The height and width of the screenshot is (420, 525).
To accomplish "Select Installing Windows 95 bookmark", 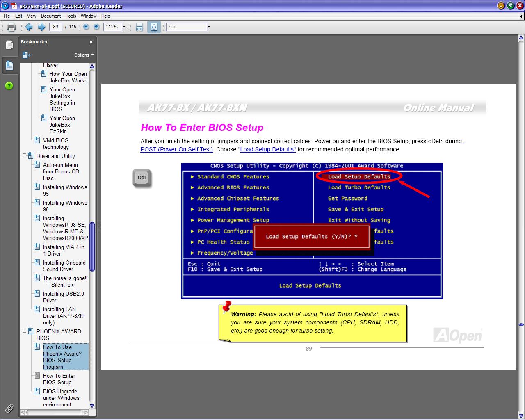I will (65, 190).
